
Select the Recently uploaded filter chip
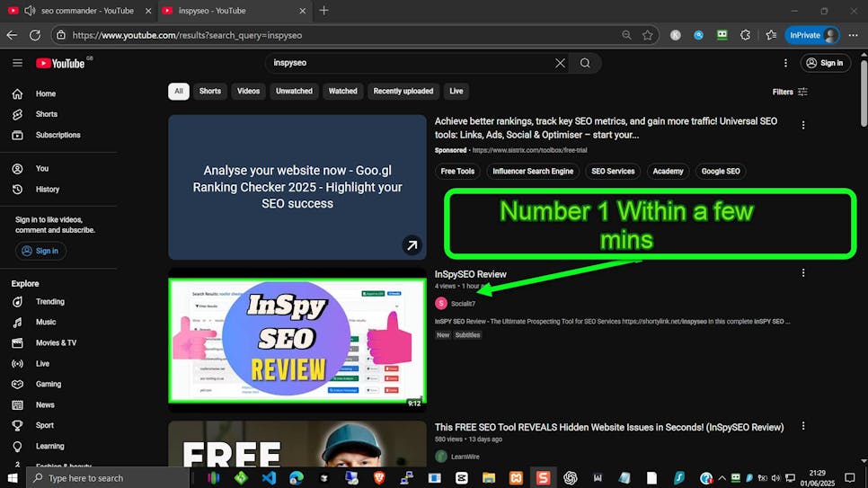click(x=403, y=91)
